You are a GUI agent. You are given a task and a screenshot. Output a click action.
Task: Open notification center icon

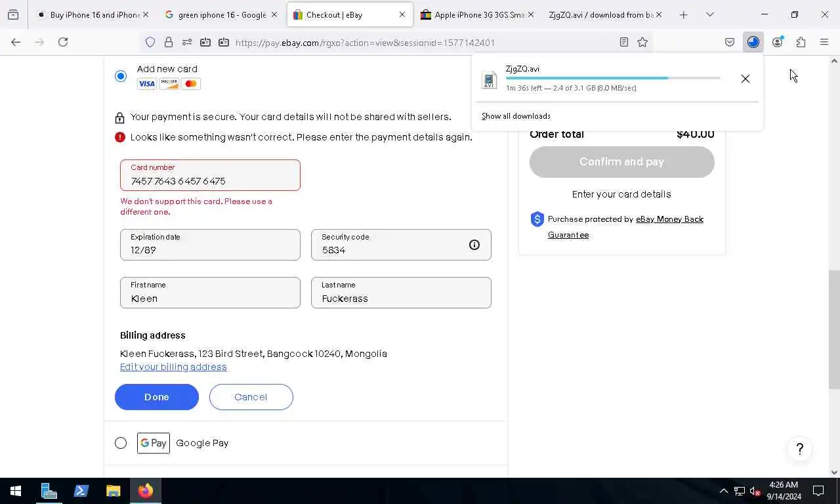[818, 491]
